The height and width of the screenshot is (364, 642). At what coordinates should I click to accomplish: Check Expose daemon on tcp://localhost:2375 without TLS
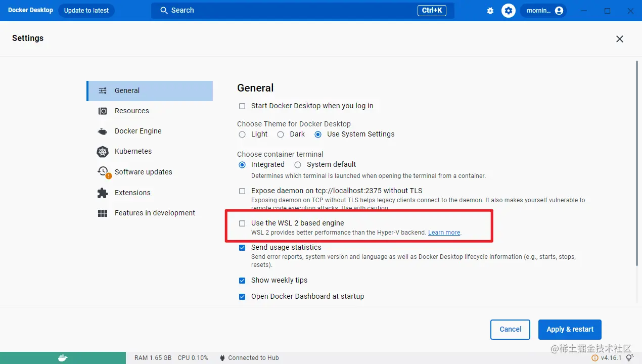point(242,191)
